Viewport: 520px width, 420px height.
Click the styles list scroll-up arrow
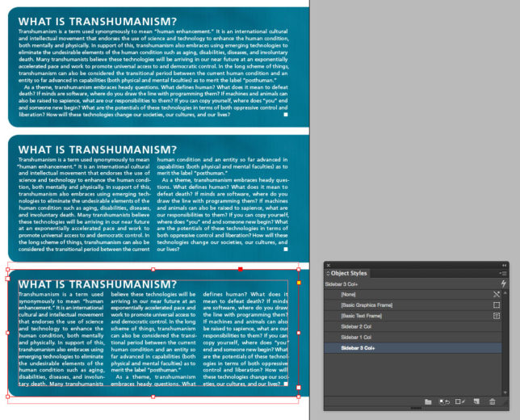pos(505,293)
